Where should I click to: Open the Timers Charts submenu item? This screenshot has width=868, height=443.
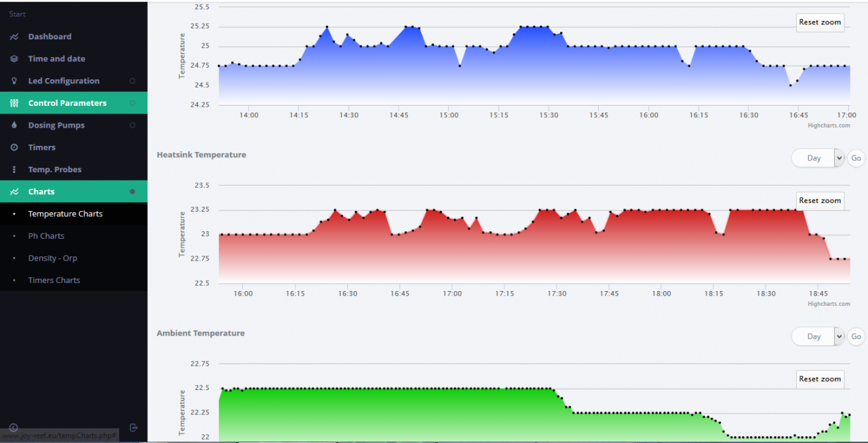[x=54, y=280]
